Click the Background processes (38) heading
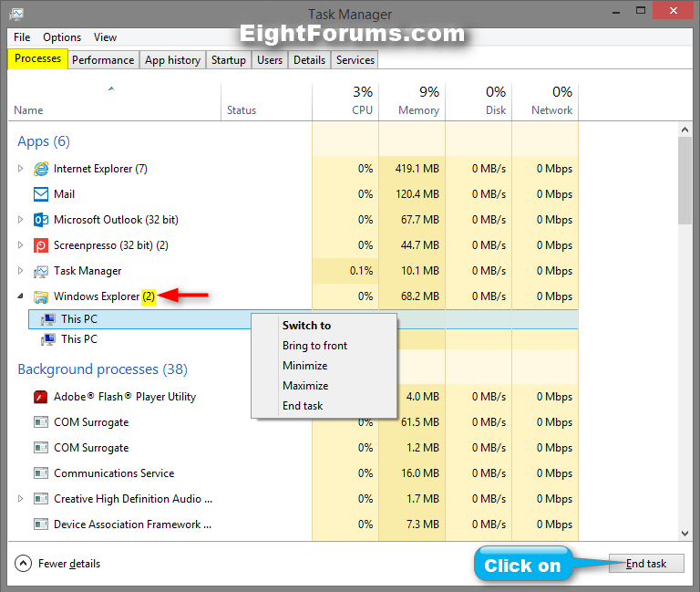Screen dimensions: 700x592 tap(103, 369)
